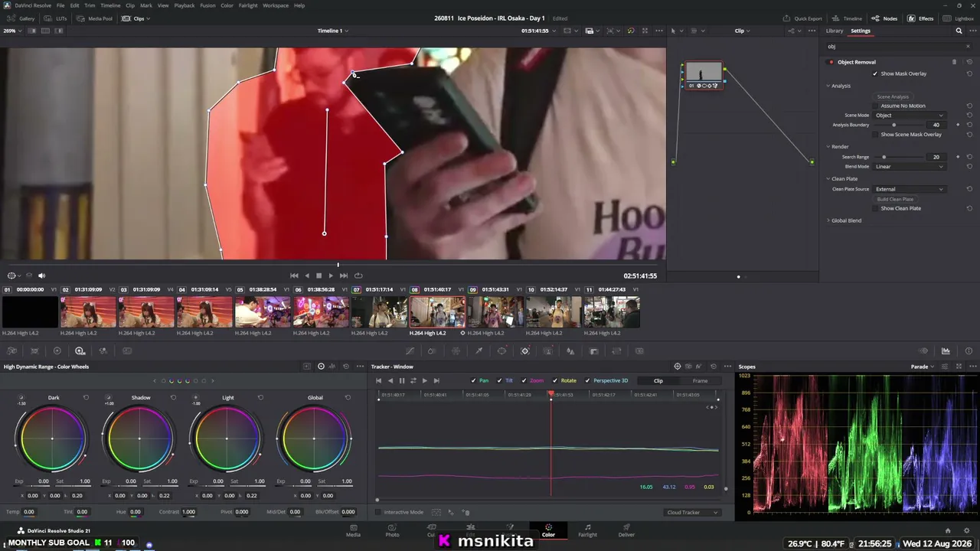Open the Parade scope type dropdown

[923, 367]
